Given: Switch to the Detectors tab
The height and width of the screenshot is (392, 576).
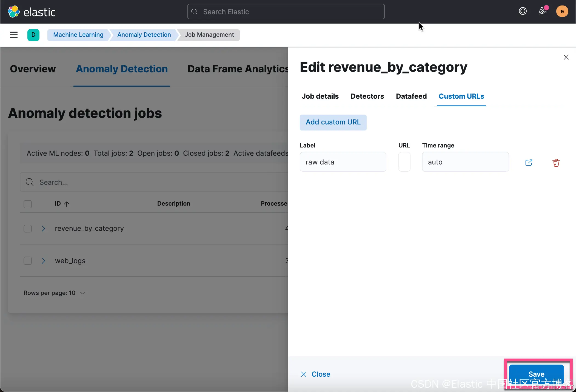Looking at the screenshot, I should 367,96.
